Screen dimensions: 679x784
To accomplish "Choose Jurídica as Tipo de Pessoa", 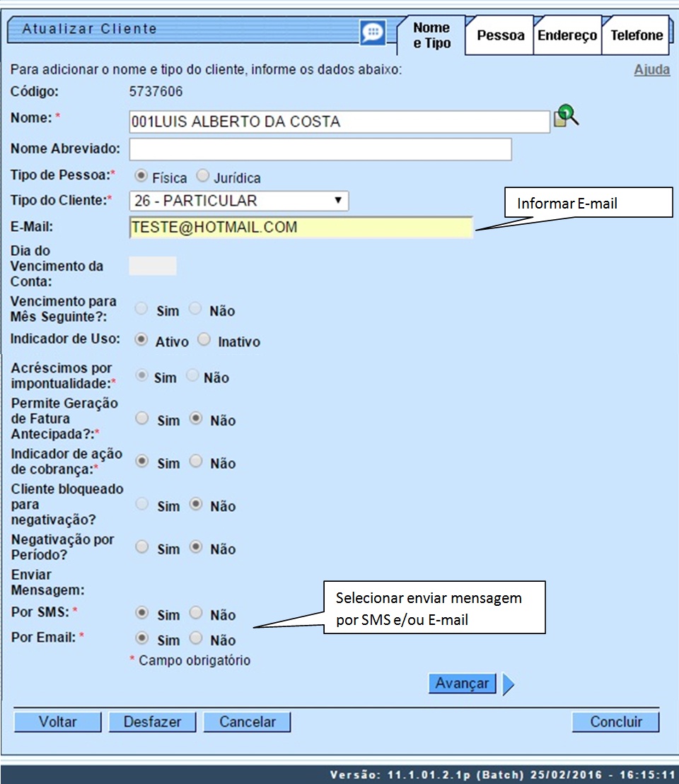I will click(x=204, y=175).
